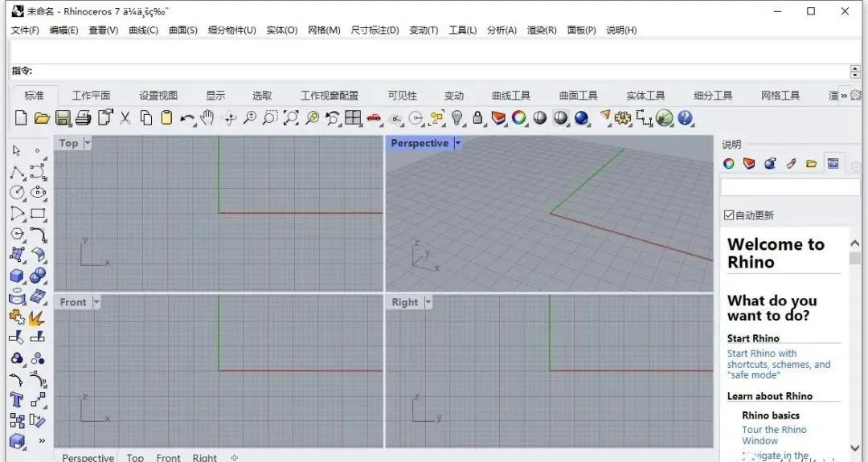Switch to the 工作平面 toolbar tab

(x=91, y=95)
